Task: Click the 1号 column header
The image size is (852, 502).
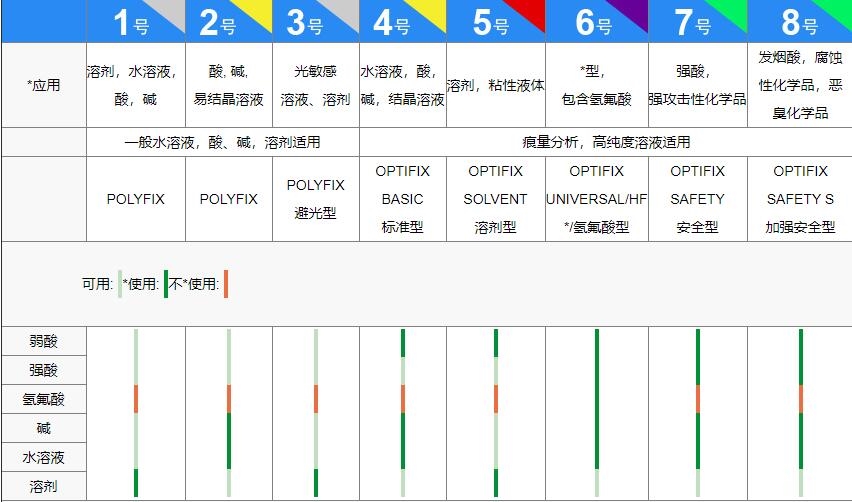Action: point(136,21)
